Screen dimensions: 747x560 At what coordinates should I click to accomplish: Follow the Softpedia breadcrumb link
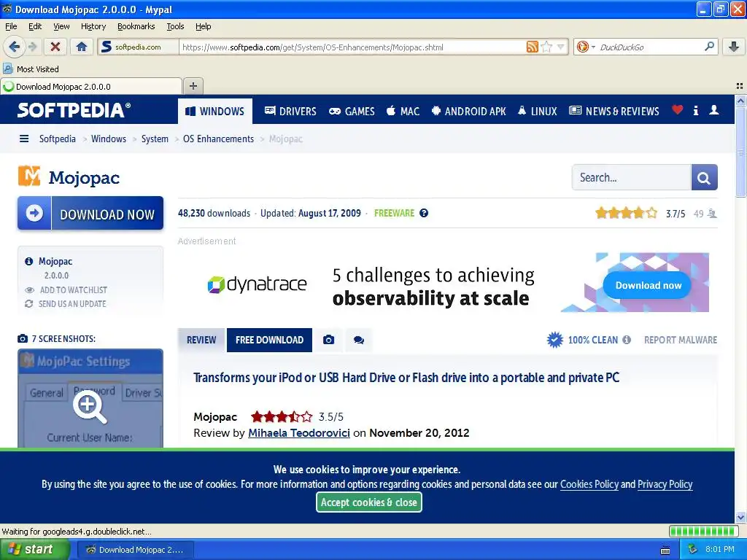click(x=57, y=139)
